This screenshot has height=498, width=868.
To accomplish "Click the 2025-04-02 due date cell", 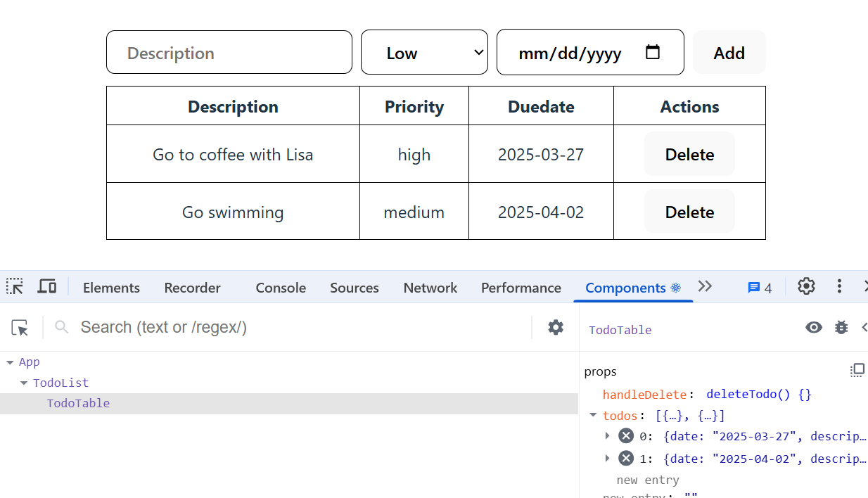I will pyautogui.click(x=541, y=212).
